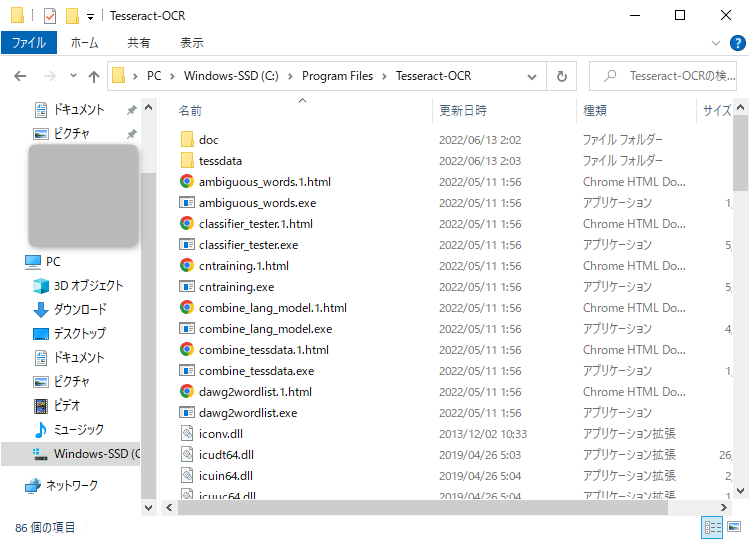Viewport: 750px width, 540px height.
Task: Click Windows-SSD (C:) in the address path
Action: (231, 76)
